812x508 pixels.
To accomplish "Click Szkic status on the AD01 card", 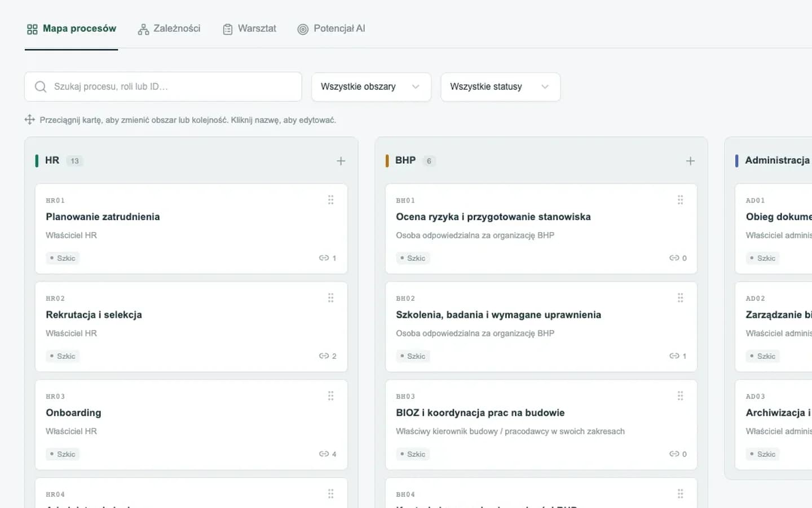I will point(763,258).
